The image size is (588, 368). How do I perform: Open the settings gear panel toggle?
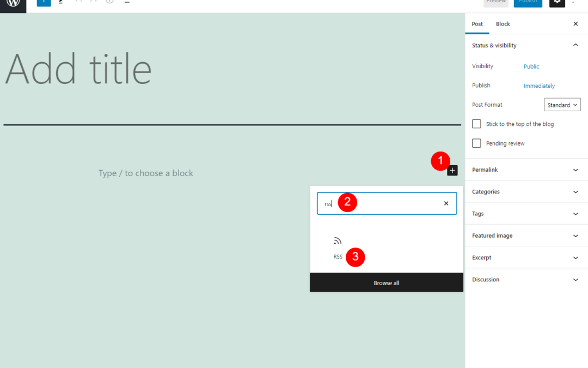[557, 3]
